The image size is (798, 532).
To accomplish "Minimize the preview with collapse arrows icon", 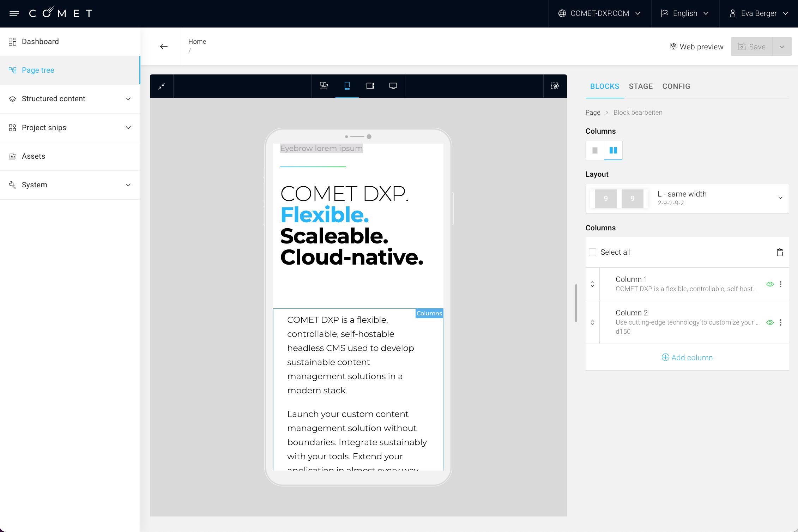I will click(162, 86).
